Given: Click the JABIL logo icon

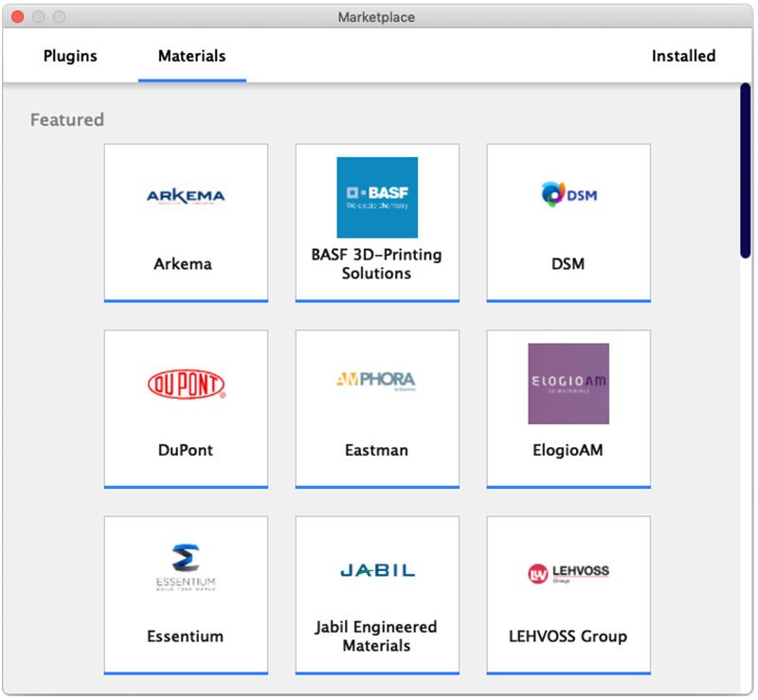Looking at the screenshot, I should (x=377, y=570).
